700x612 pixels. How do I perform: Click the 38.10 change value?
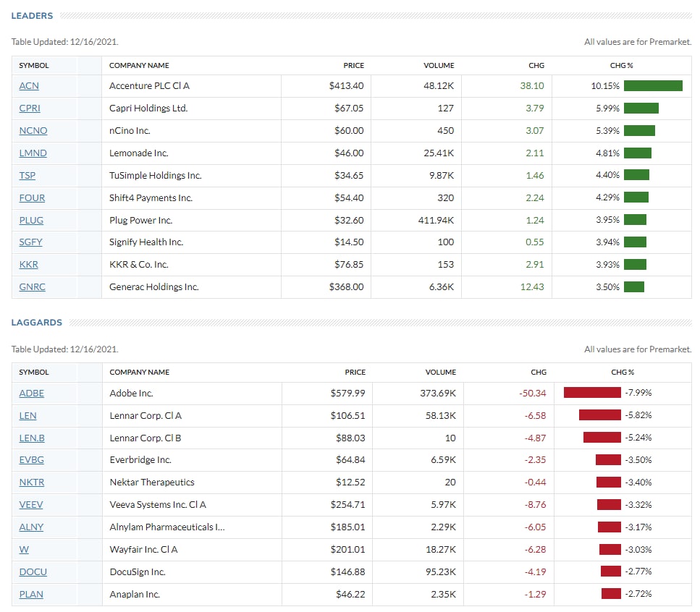coord(532,85)
